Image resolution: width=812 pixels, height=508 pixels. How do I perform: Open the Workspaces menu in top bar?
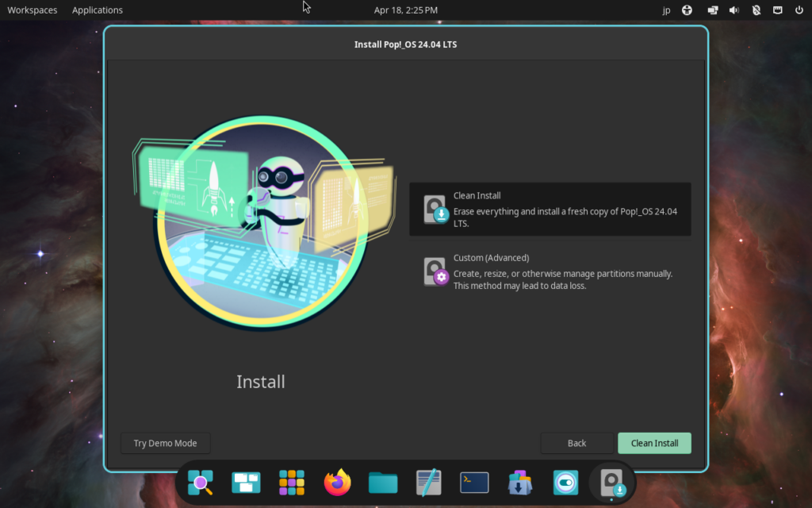[x=32, y=10]
